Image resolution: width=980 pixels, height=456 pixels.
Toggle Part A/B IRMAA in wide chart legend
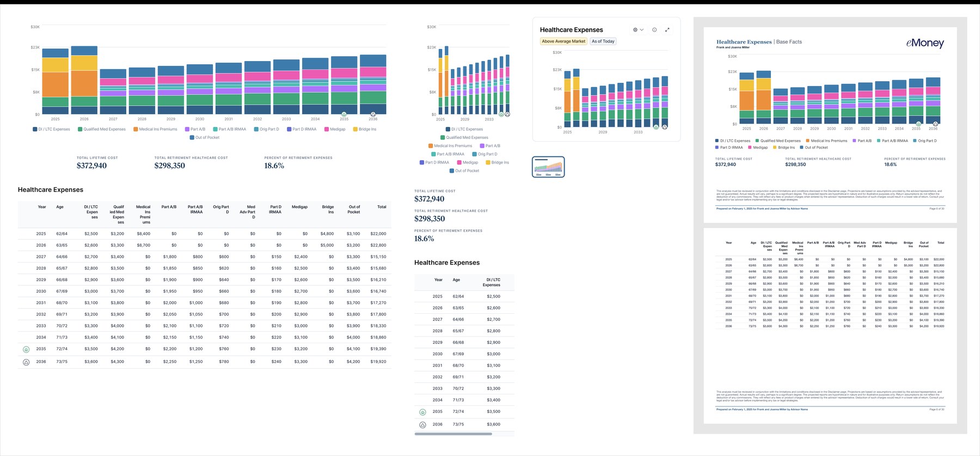[x=230, y=129]
